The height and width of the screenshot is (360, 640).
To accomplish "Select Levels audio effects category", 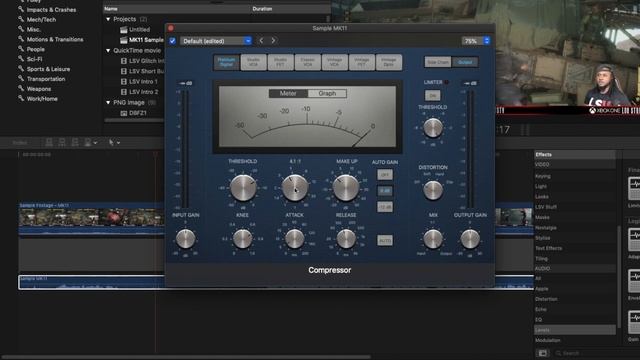I will [575, 330].
